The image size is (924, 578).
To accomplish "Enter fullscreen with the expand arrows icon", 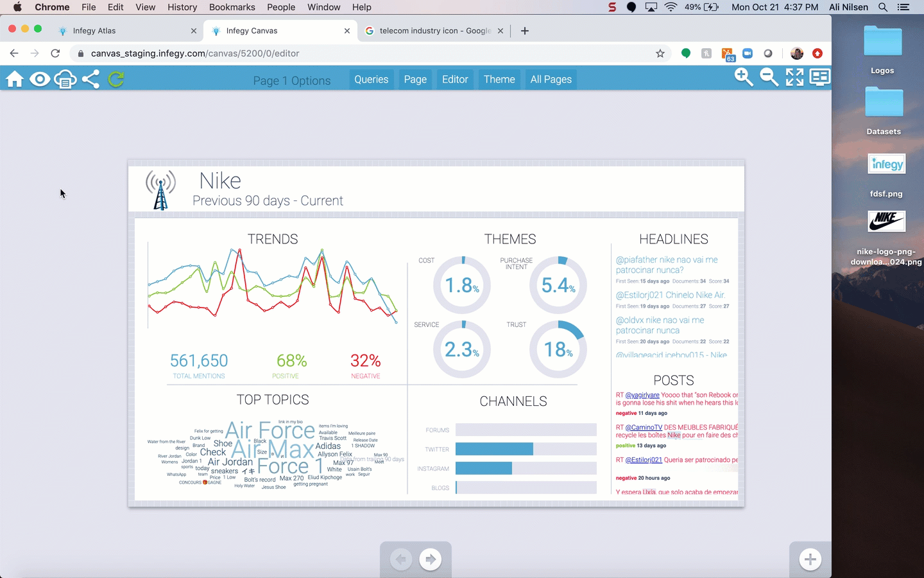I will (x=794, y=77).
